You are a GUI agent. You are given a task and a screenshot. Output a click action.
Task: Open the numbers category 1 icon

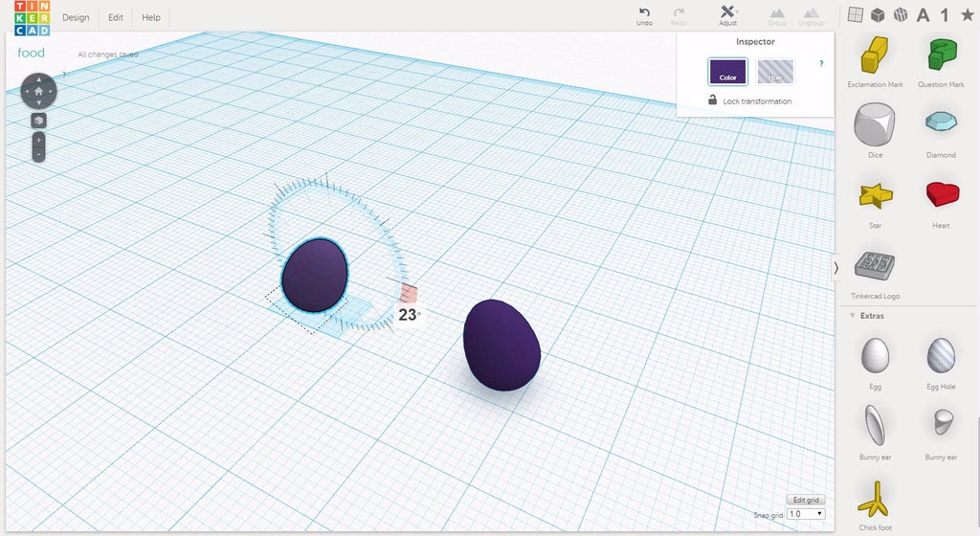[945, 14]
